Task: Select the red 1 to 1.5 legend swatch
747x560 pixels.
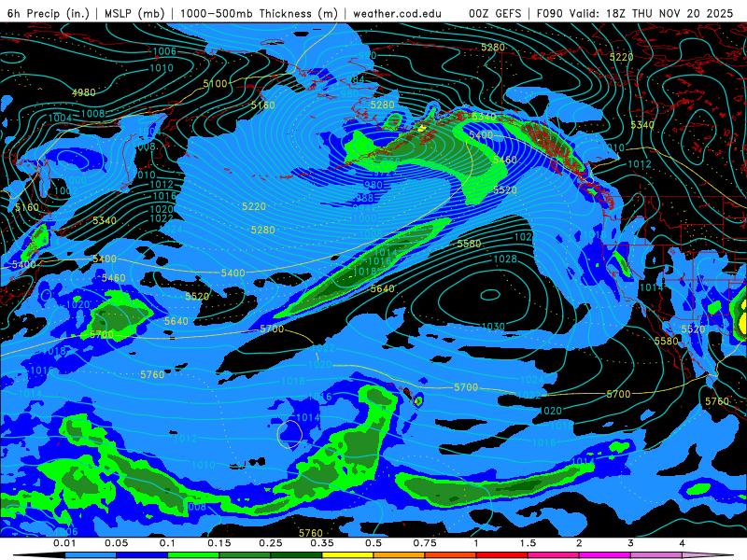Action: [502, 555]
